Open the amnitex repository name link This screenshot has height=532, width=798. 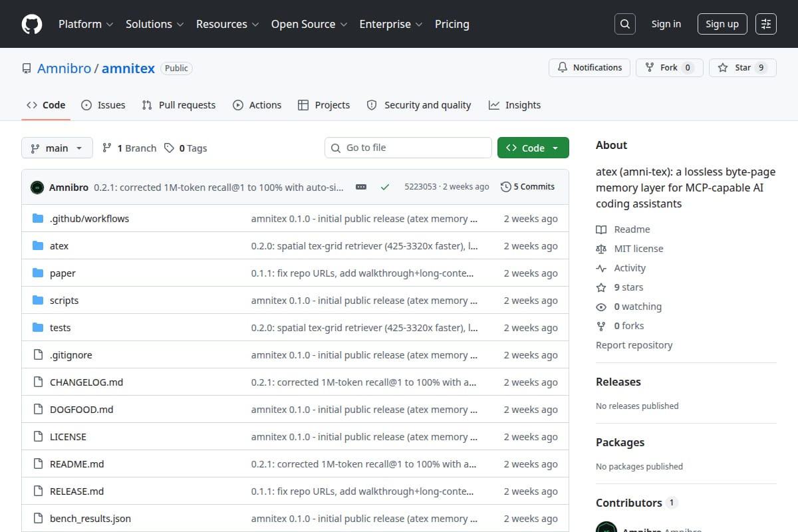pyautogui.click(x=128, y=68)
